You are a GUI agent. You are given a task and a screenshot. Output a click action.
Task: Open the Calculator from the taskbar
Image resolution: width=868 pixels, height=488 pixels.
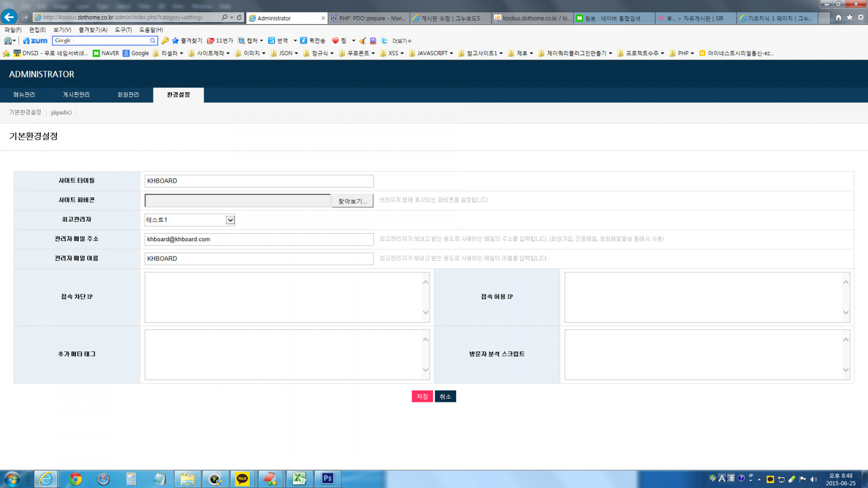tap(131, 479)
